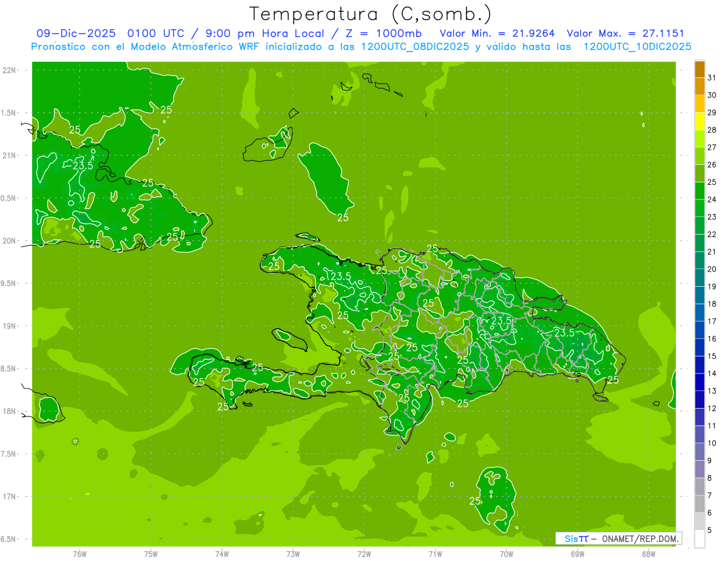The image size is (728, 562).
Task: Click the '76W' longitude label
Action: click(80, 554)
